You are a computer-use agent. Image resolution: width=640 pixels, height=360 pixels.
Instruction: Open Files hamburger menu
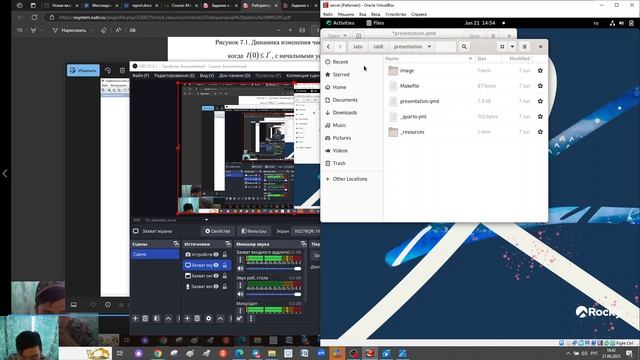[x=524, y=47]
